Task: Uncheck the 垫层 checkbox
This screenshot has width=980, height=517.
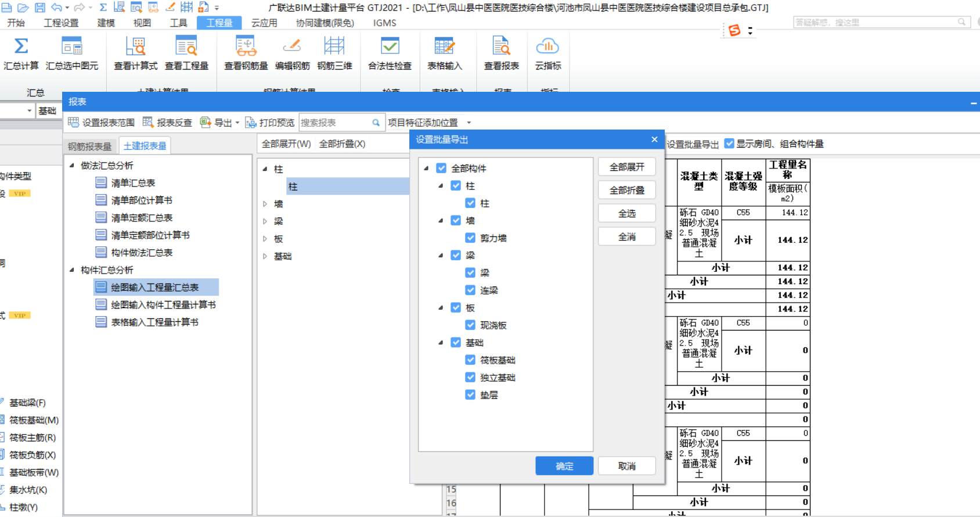Action: pyautogui.click(x=470, y=394)
